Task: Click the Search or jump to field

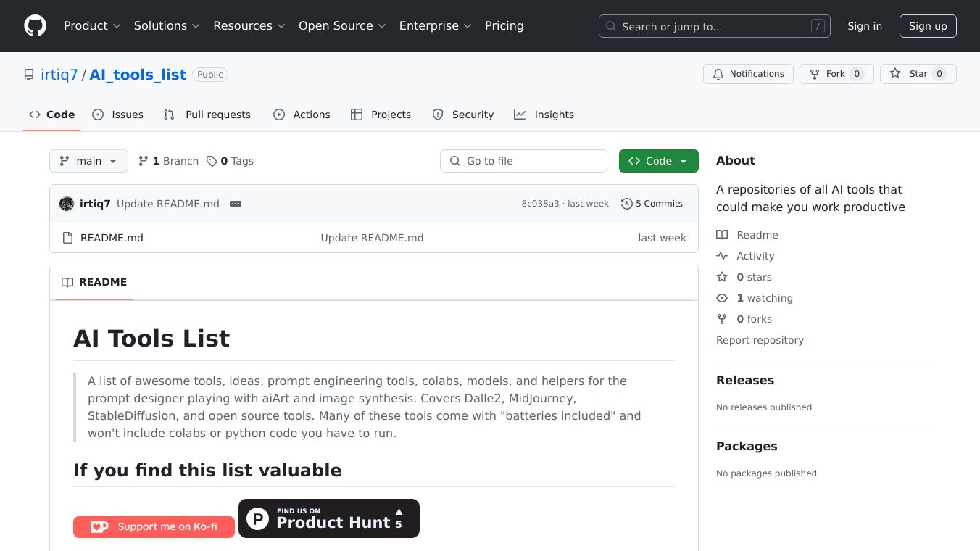Action: tap(714, 26)
